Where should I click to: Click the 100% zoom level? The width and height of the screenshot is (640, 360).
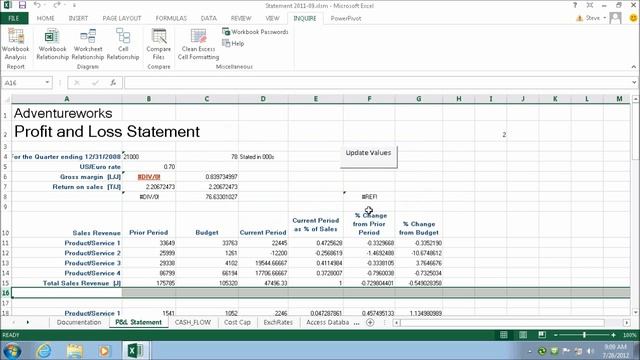(x=629, y=335)
